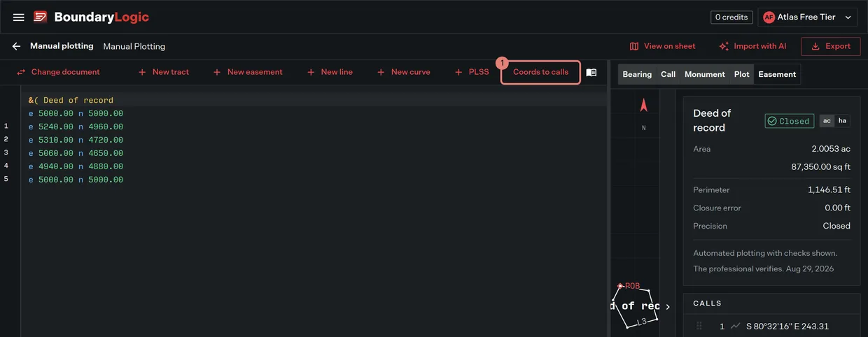Click the line type icon on call 1
868x337 pixels.
point(735,326)
